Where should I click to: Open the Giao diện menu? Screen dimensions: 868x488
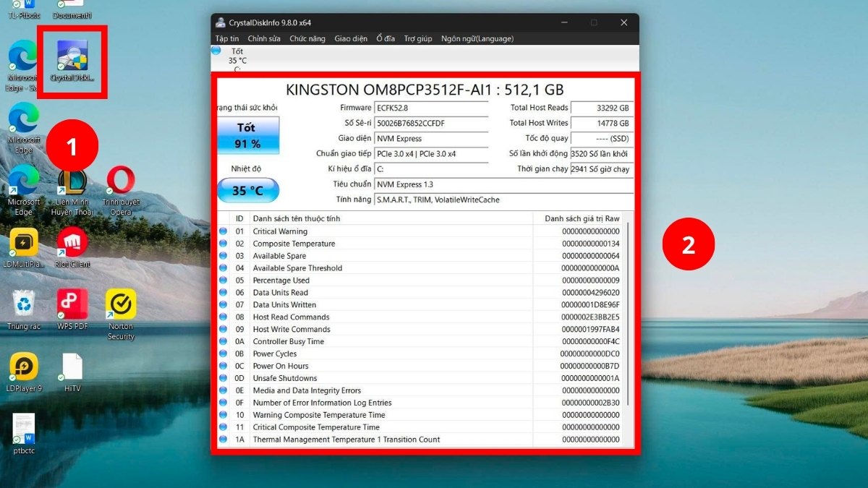(351, 38)
